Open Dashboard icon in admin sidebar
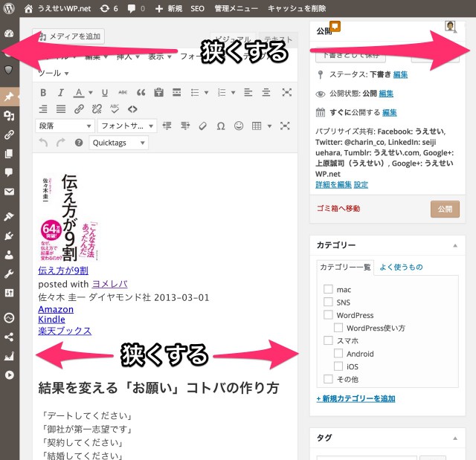This screenshot has height=460, width=476. click(9, 33)
